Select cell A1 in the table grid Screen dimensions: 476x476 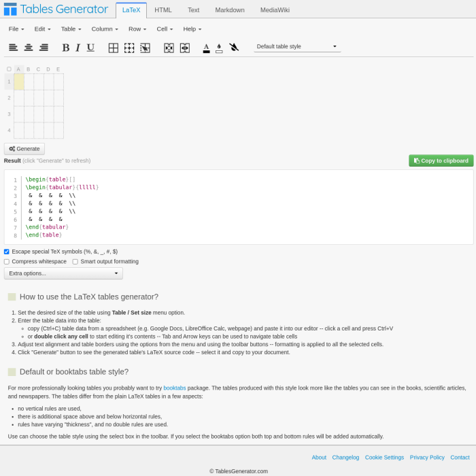pos(19,82)
